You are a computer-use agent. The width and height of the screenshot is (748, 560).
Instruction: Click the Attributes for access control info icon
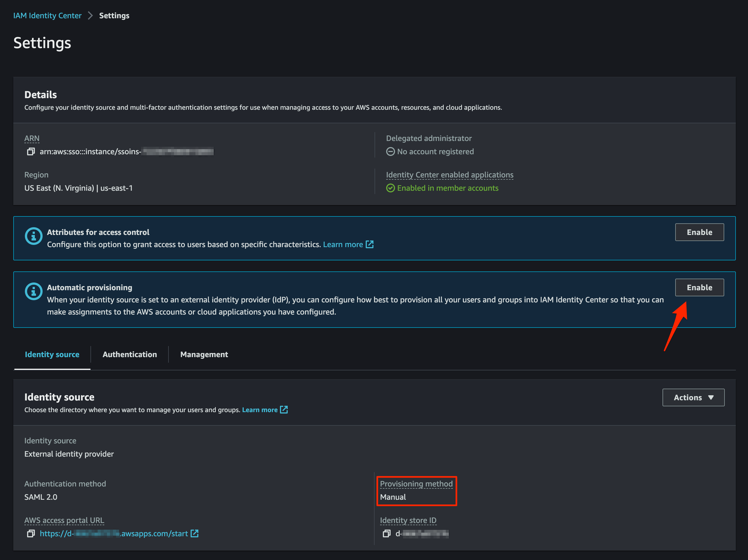(33, 236)
